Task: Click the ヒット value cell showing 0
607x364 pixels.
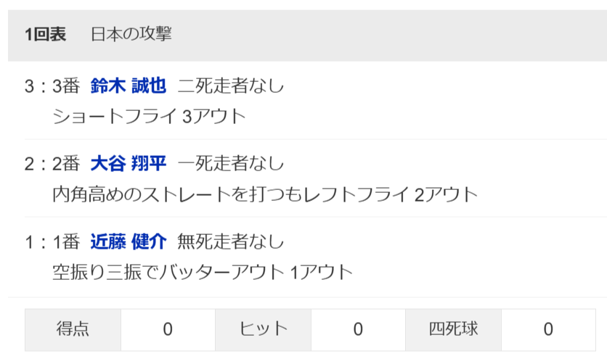Action: [x=358, y=329]
